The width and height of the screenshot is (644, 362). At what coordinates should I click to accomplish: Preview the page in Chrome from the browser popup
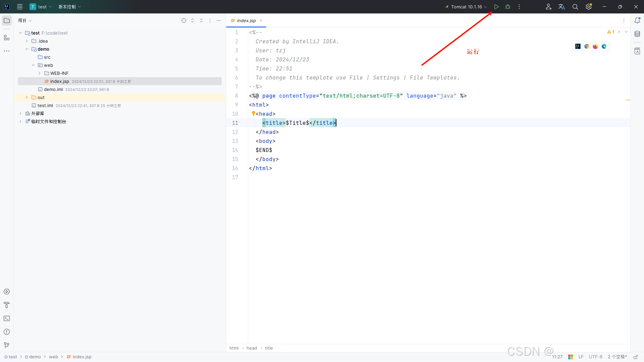pyautogui.click(x=587, y=46)
